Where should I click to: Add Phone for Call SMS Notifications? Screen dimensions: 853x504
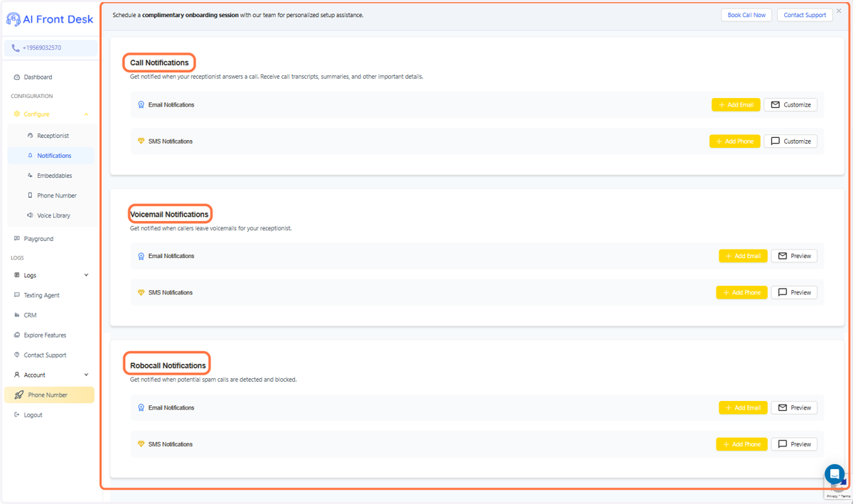click(735, 141)
